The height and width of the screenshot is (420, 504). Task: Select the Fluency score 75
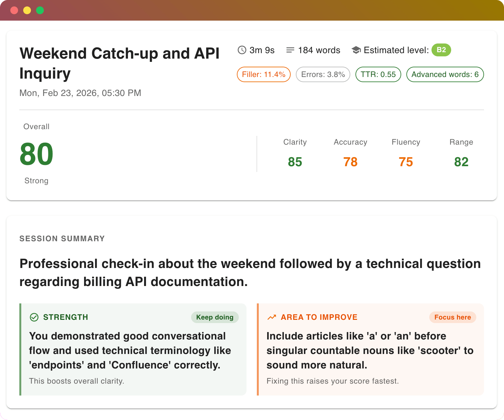[x=406, y=162]
